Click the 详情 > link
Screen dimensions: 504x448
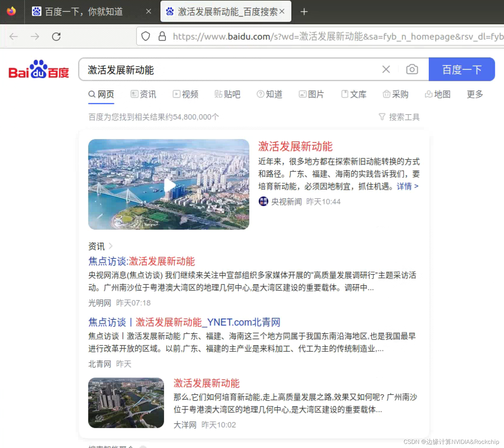coord(407,186)
